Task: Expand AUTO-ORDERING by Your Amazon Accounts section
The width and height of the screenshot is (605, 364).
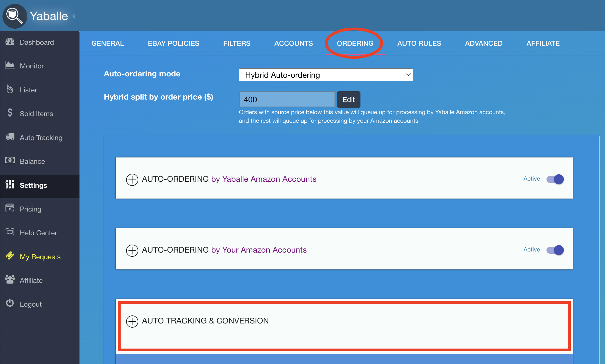Action: pos(132,250)
